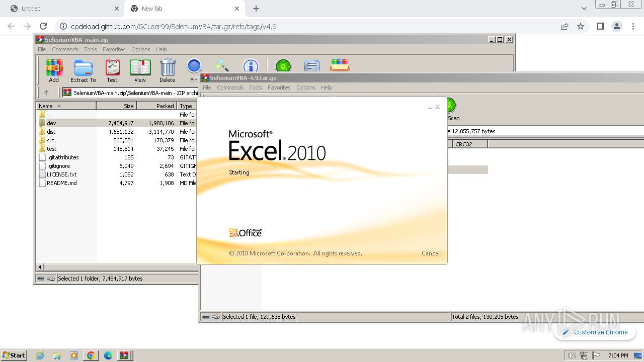The width and height of the screenshot is (644, 362).
Task: Open Tools menu in SeleniumVBA-4.9.tar.gz window
Action: [256, 87]
